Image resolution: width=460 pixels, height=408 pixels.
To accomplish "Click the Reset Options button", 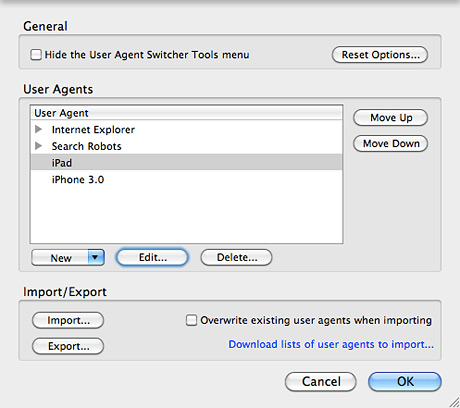I will click(380, 55).
